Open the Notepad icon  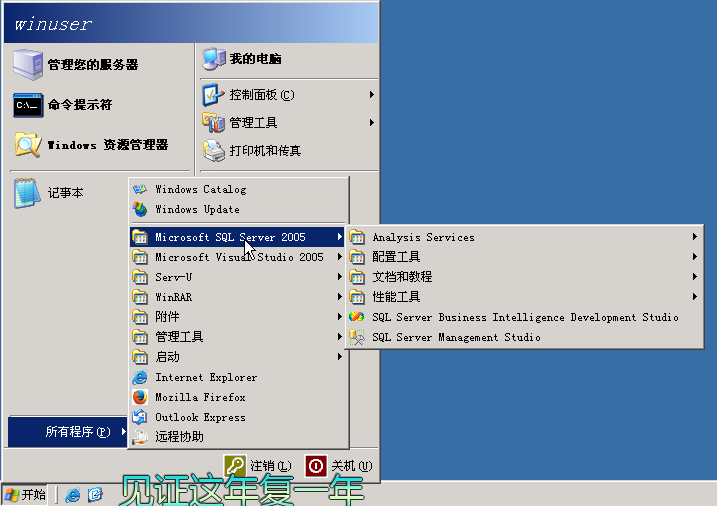pos(27,193)
